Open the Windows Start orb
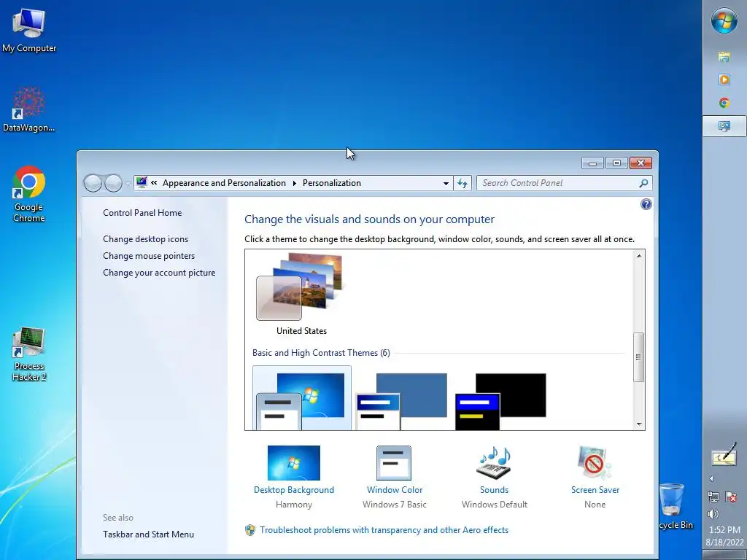 [724, 21]
